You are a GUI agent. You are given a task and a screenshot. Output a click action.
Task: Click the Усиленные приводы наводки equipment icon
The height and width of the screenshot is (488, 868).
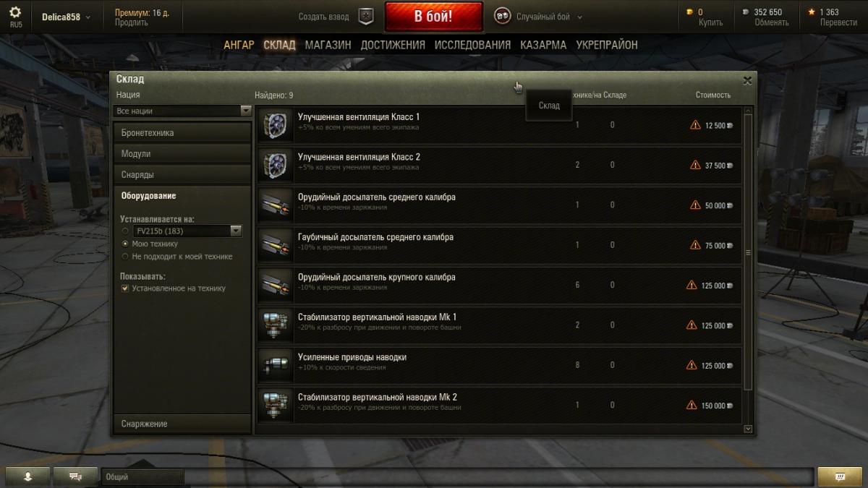(275, 365)
